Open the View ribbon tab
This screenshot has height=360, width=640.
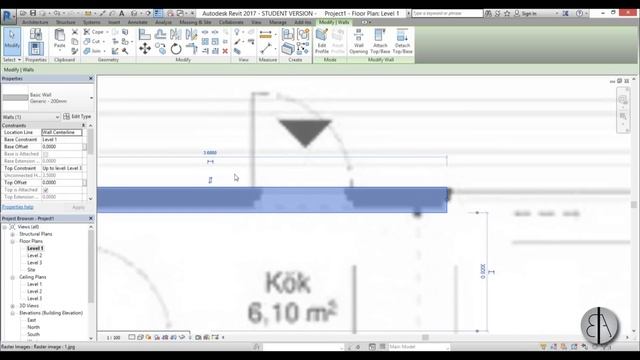(x=256, y=22)
